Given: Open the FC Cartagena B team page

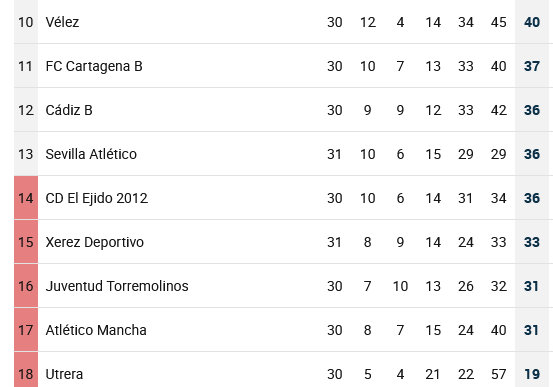Looking at the screenshot, I should (x=94, y=66).
